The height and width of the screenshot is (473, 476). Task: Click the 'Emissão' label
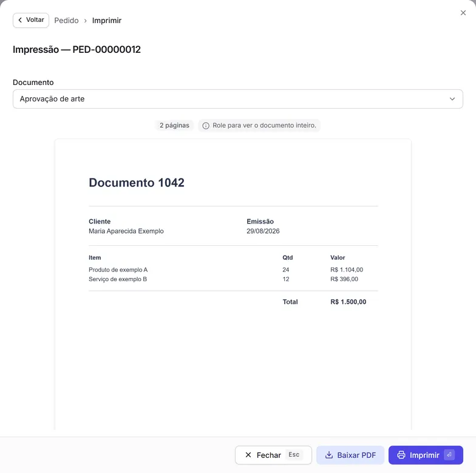[260, 221]
